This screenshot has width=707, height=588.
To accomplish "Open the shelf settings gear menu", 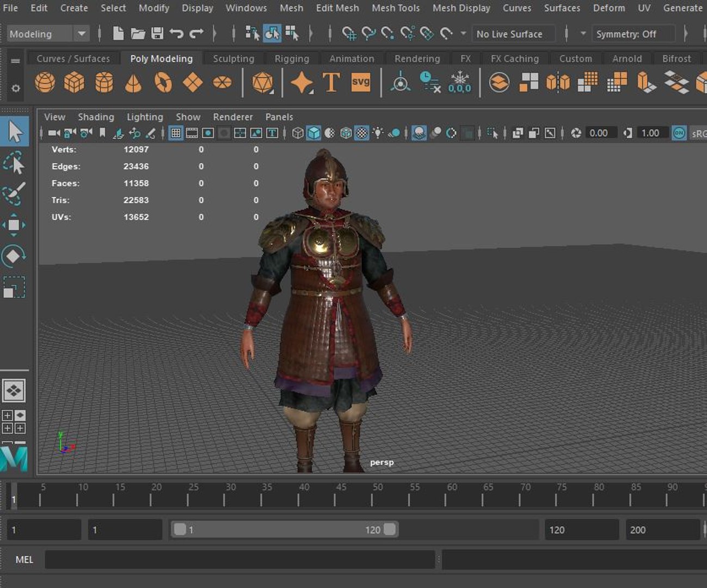I will [15, 88].
